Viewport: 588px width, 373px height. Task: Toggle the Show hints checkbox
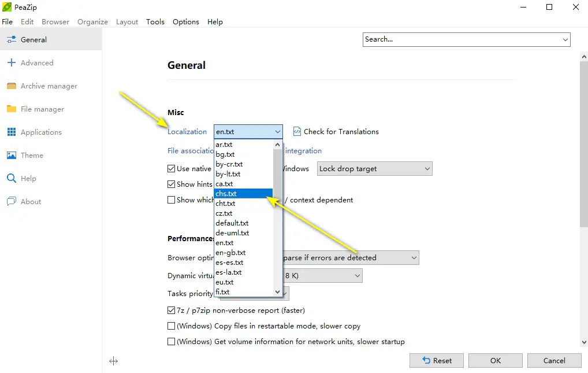[171, 184]
